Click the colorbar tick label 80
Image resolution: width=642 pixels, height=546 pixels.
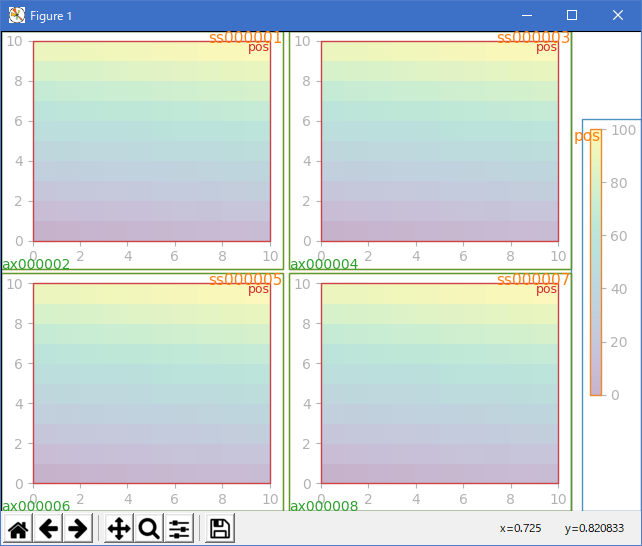[619, 183]
